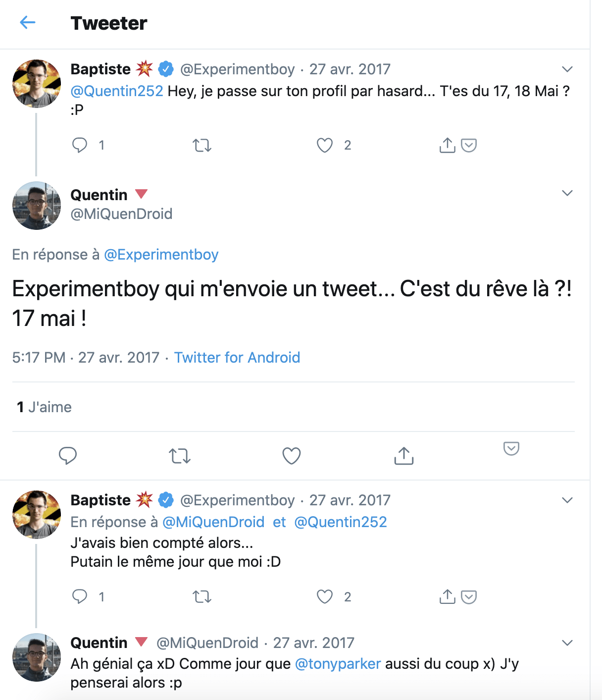
Task: Open the Twitter for Android link
Action: tap(237, 358)
